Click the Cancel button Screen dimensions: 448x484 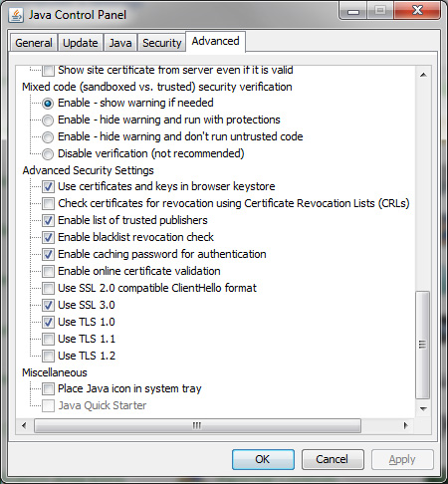pos(333,459)
